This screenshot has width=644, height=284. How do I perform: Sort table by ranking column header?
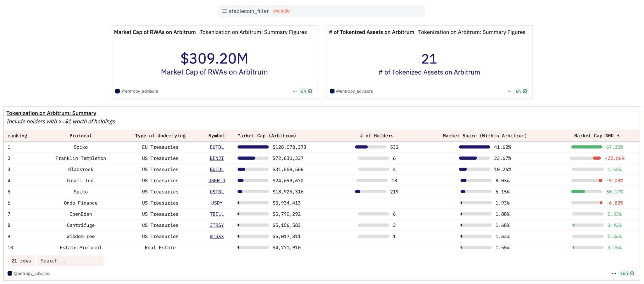click(17, 136)
